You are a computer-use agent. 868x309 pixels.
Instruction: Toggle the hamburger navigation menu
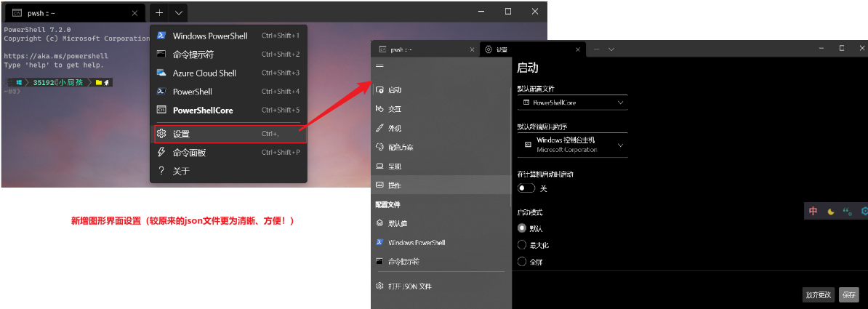379,66
